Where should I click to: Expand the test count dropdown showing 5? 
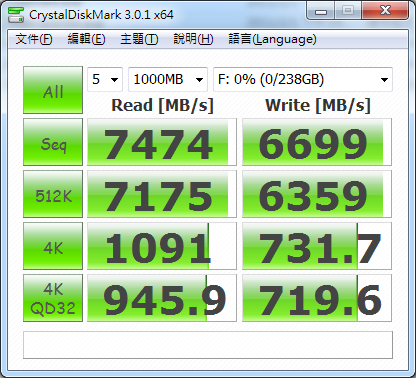pyautogui.click(x=105, y=79)
